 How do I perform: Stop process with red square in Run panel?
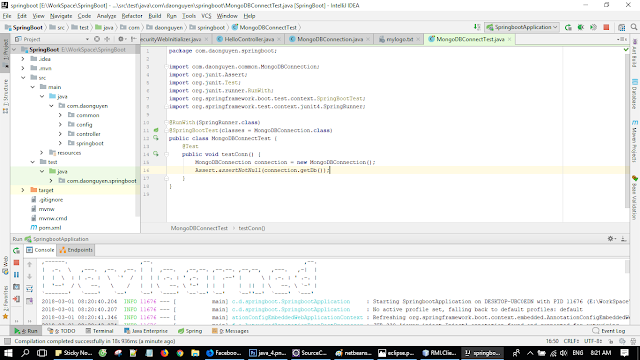(x=16, y=262)
